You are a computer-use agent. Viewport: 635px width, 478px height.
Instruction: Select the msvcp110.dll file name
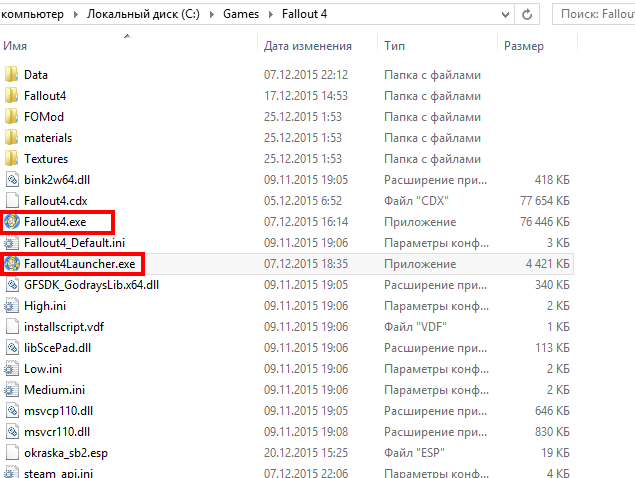click(x=59, y=412)
